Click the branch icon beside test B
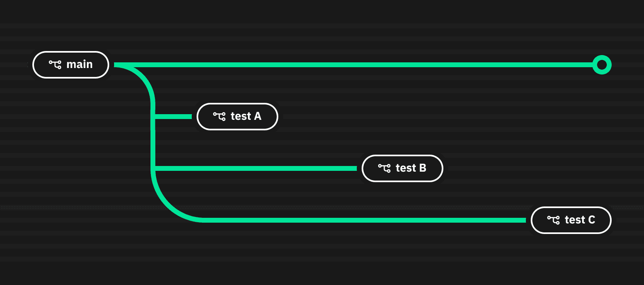 tap(384, 168)
